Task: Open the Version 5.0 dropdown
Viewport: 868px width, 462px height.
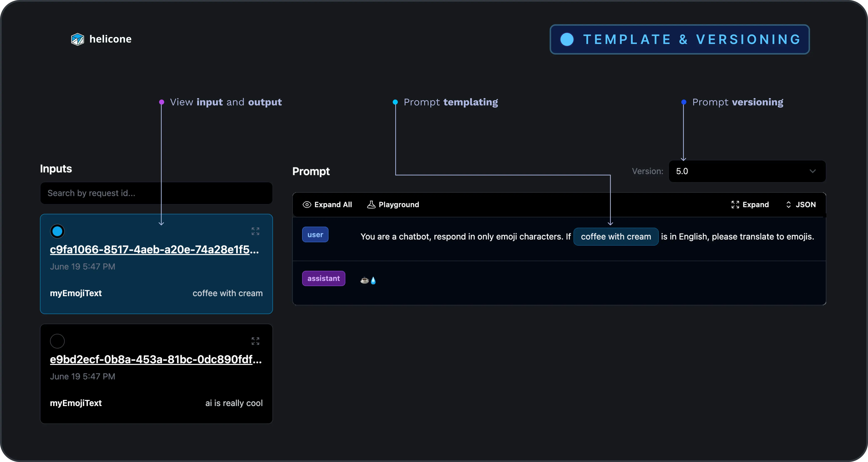Action: click(x=747, y=171)
